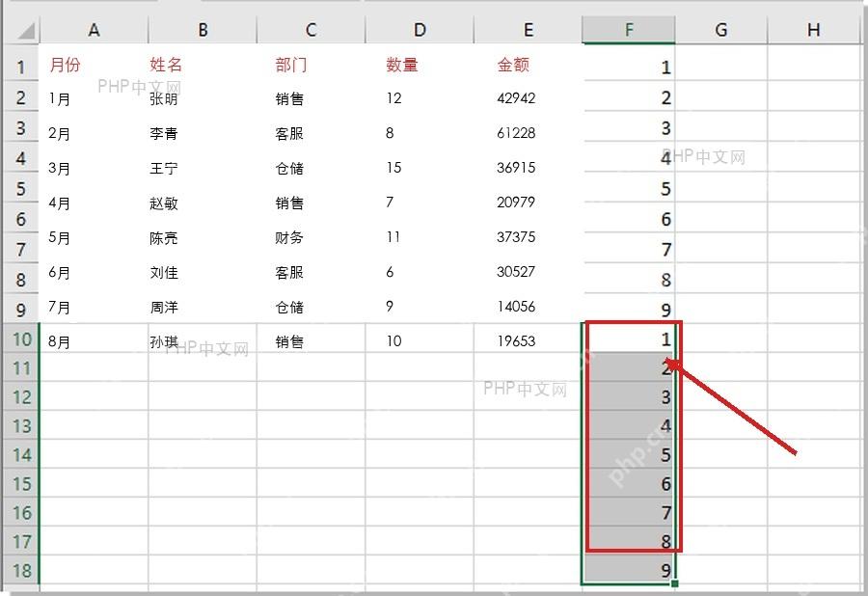Viewport: 868px width, 596px height.
Task: Click cell F14 containing 5
Action: 629,454
